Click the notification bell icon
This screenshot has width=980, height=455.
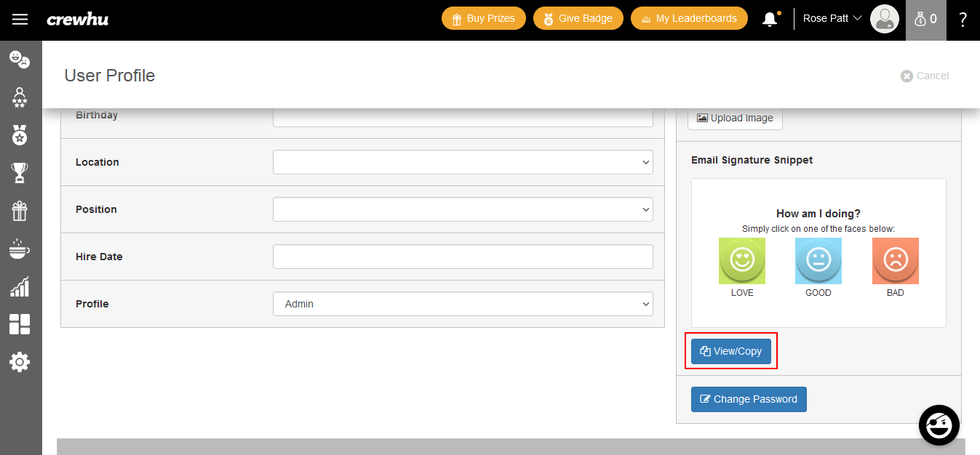[x=770, y=20]
